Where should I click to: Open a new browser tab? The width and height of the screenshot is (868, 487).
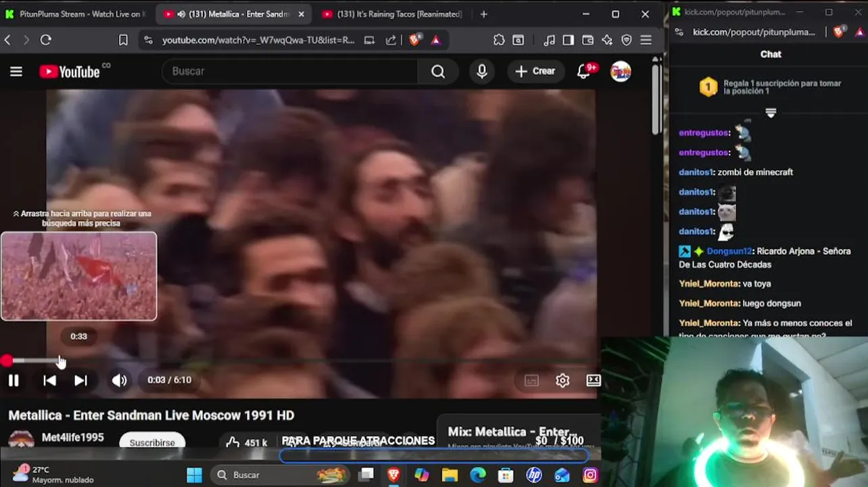coord(483,14)
